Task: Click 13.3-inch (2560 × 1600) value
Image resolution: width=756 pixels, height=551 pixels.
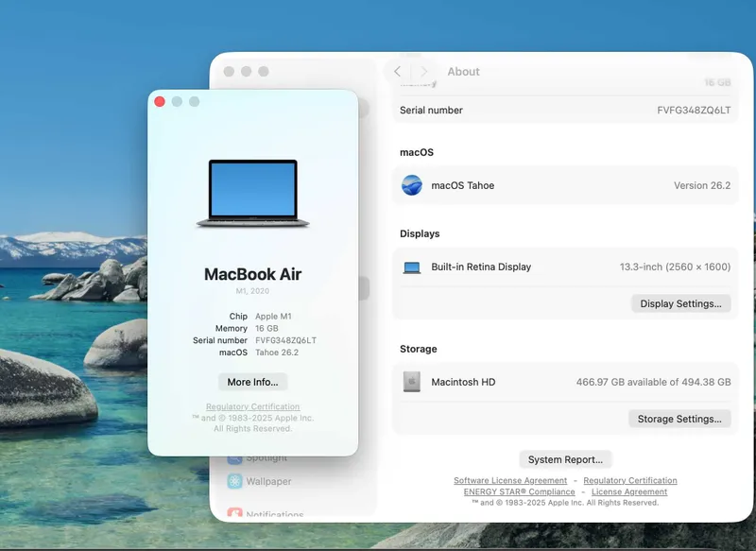Action: (675, 267)
